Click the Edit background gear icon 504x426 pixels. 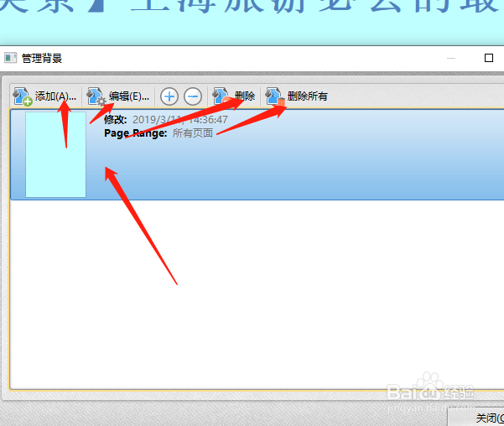tap(96, 96)
